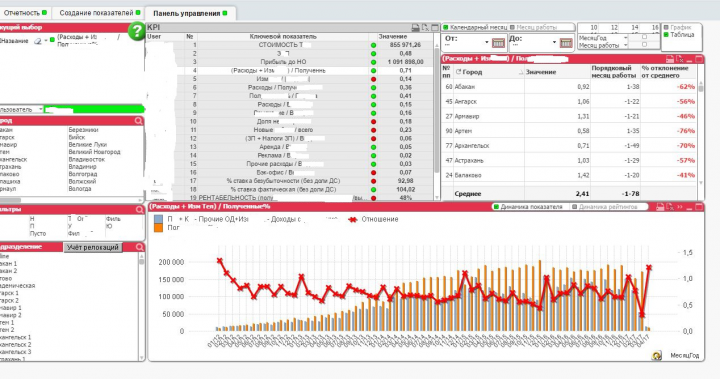Open the До date calendar picker
This screenshot has width=720, height=379.
pos(566,43)
